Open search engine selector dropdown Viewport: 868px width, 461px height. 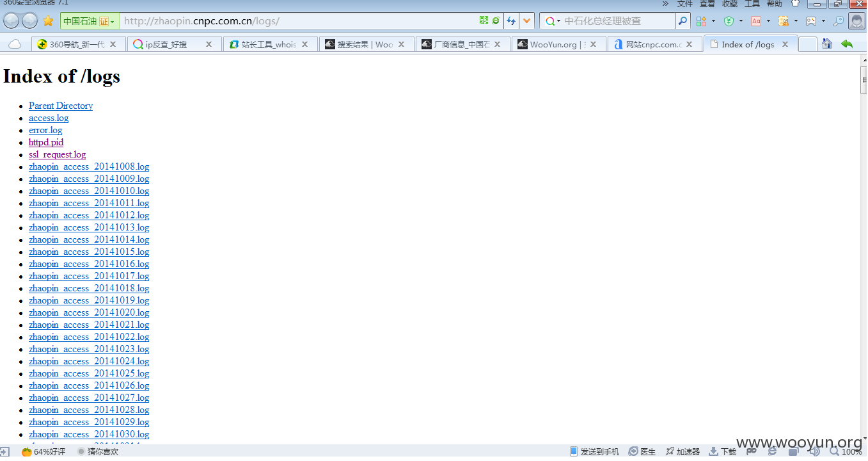click(x=553, y=21)
